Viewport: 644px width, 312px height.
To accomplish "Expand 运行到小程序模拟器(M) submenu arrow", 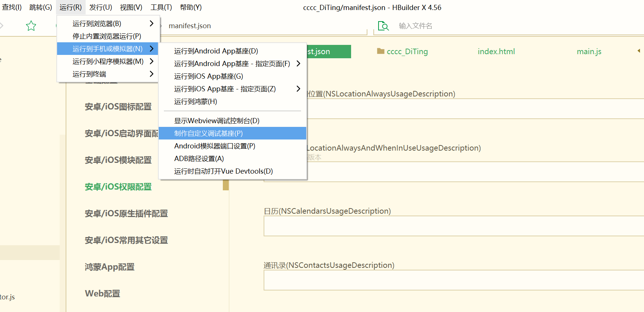I will [x=152, y=61].
